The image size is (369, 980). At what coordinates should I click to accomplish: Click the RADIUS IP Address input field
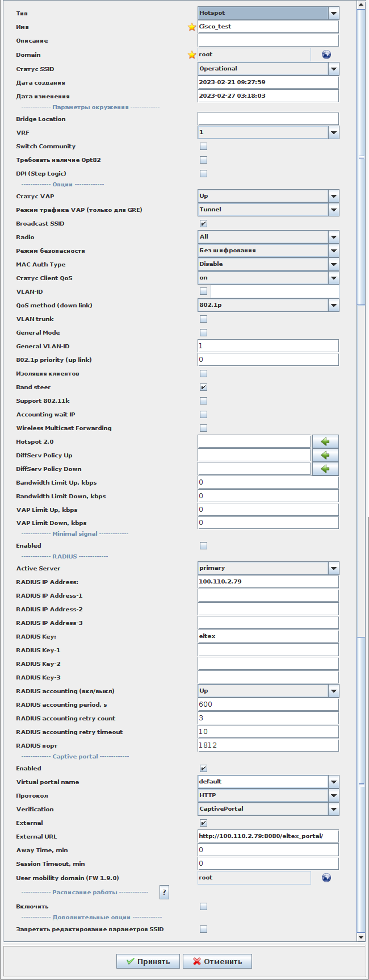(x=268, y=582)
